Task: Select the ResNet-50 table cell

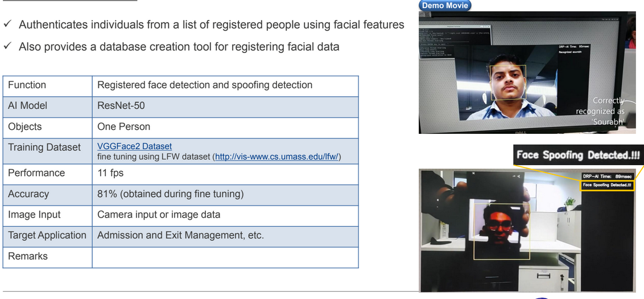Action: [225, 106]
